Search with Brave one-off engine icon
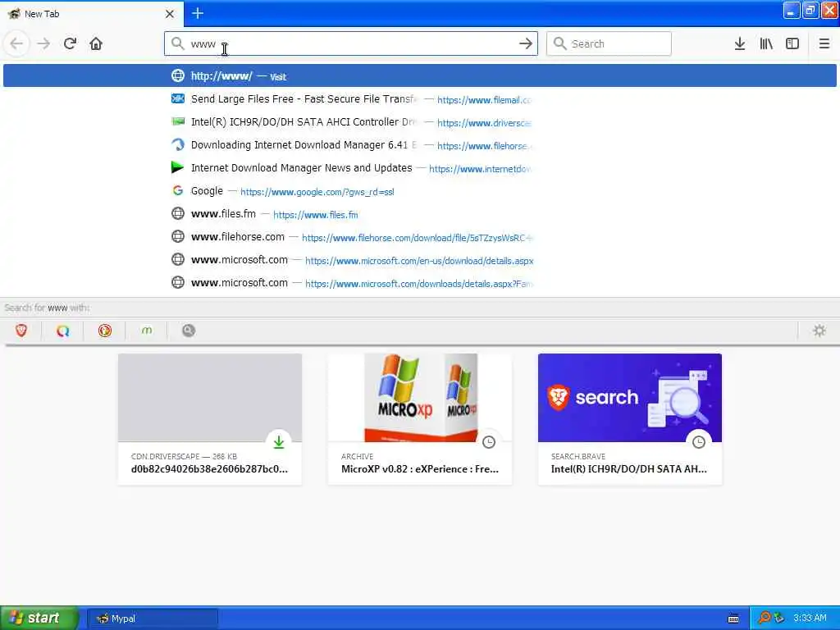 click(x=21, y=331)
